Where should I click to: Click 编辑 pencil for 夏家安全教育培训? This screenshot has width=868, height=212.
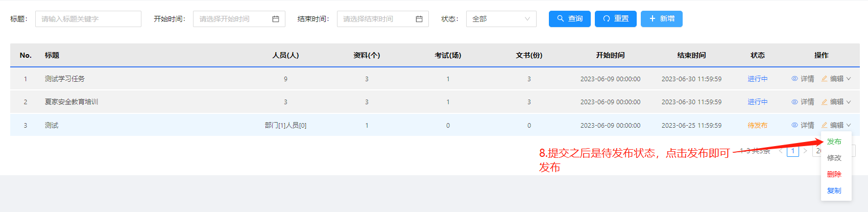pos(824,102)
